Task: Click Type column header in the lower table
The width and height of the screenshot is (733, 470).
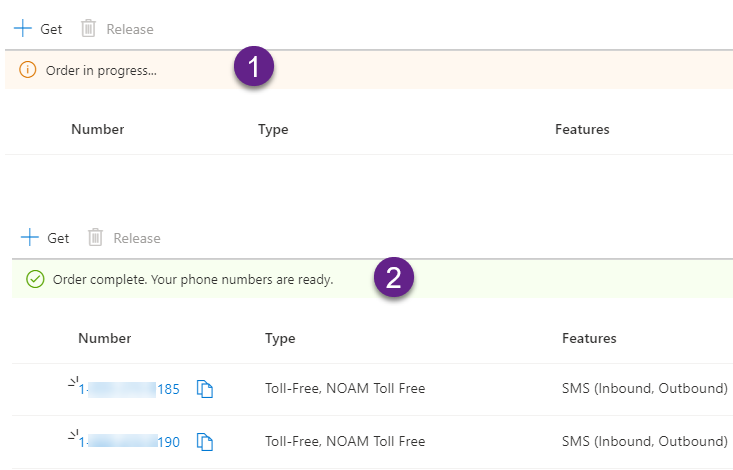Action: point(280,338)
